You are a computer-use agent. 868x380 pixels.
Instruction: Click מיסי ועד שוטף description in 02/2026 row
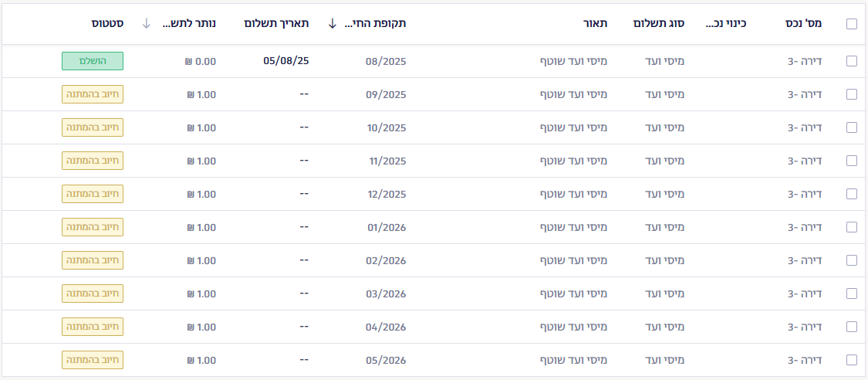click(x=573, y=260)
